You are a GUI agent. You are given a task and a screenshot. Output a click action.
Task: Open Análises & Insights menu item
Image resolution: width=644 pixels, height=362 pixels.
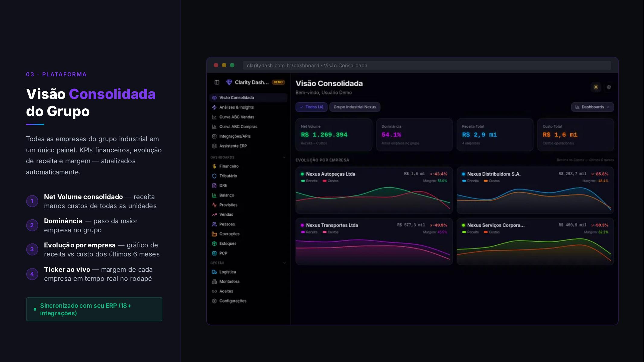(248, 107)
